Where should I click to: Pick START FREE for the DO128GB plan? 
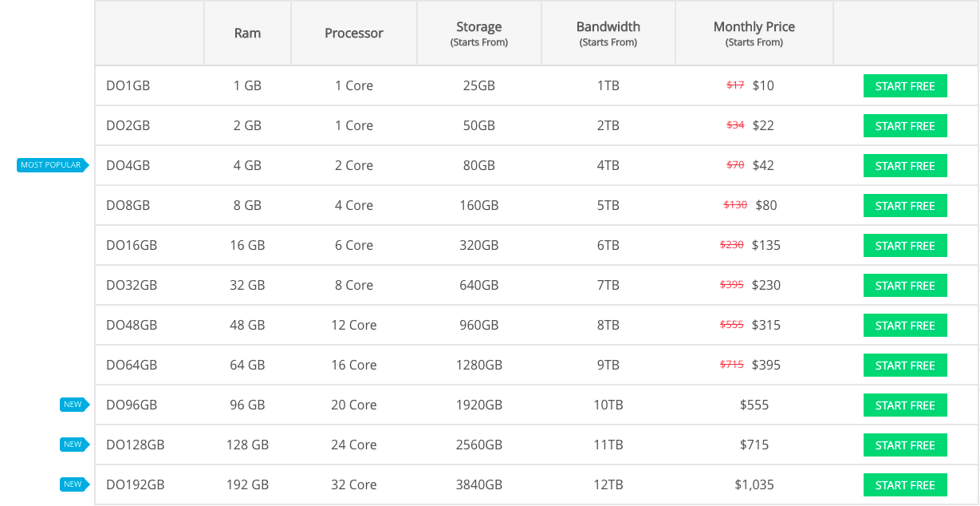click(905, 445)
